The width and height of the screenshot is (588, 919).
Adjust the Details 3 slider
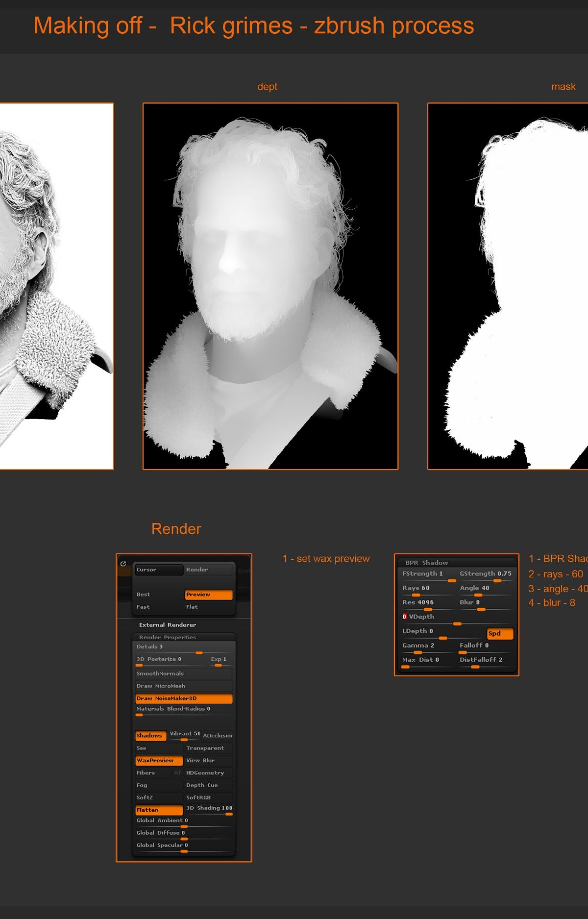184,648
